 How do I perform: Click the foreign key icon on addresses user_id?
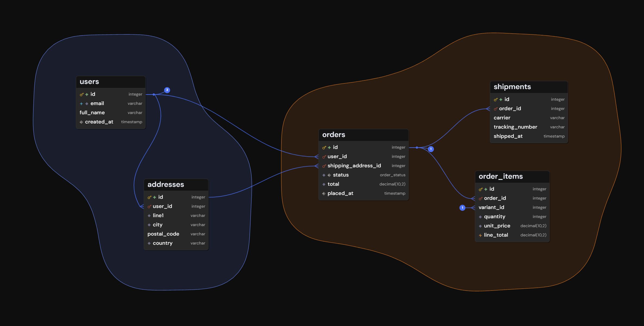[149, 207]
